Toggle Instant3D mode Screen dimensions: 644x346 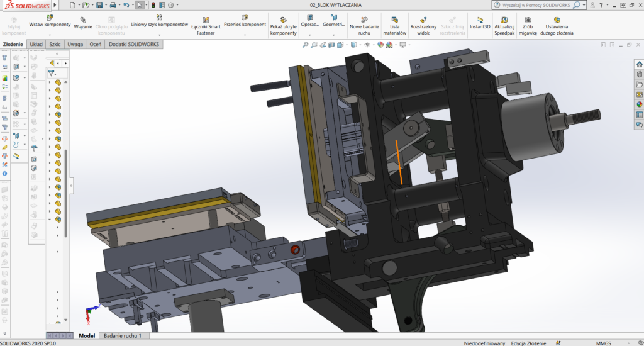(480, 20)
